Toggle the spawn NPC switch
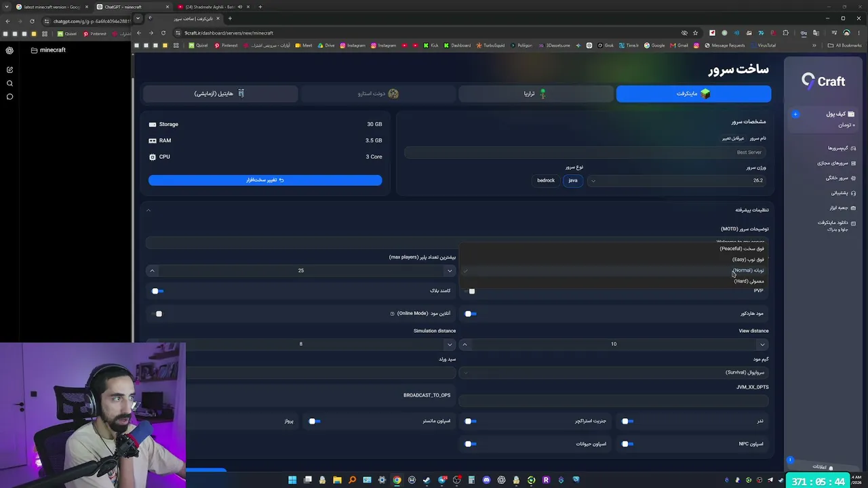This screenshot has height=488, width=868. (627, 444)
